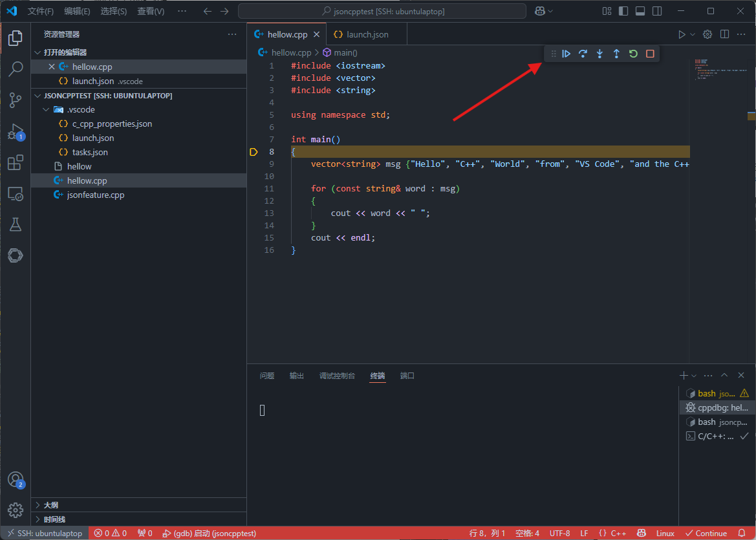Click the Continue button in the debug toolbar
Viewport: 756px width, 540px height.
(x=567, y=54)
